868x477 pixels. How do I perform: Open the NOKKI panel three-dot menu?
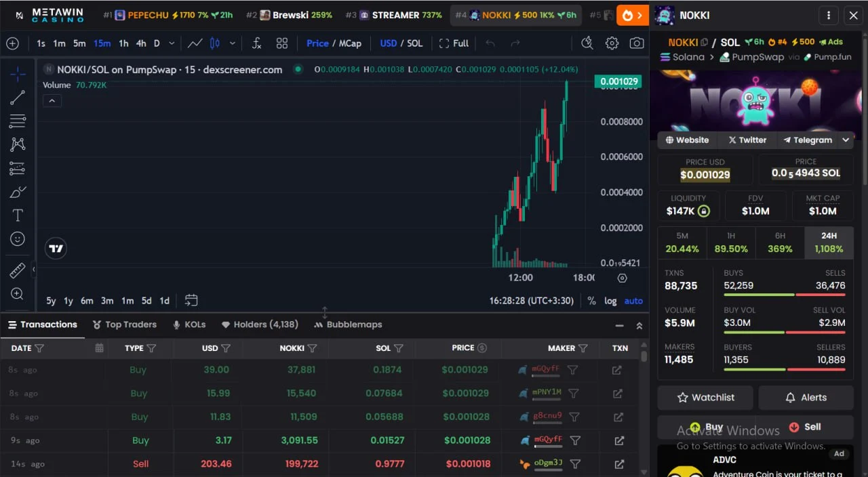828,15
